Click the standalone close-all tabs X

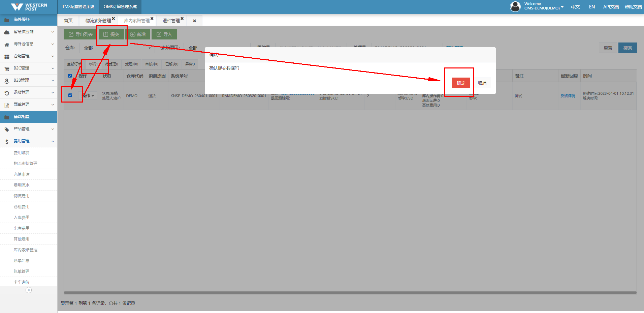[194, 21]
